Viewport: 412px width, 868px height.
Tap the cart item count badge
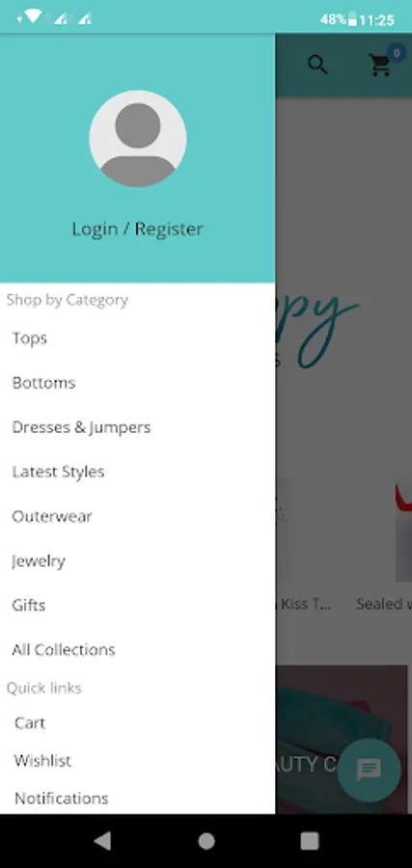(x=396, y=53)
